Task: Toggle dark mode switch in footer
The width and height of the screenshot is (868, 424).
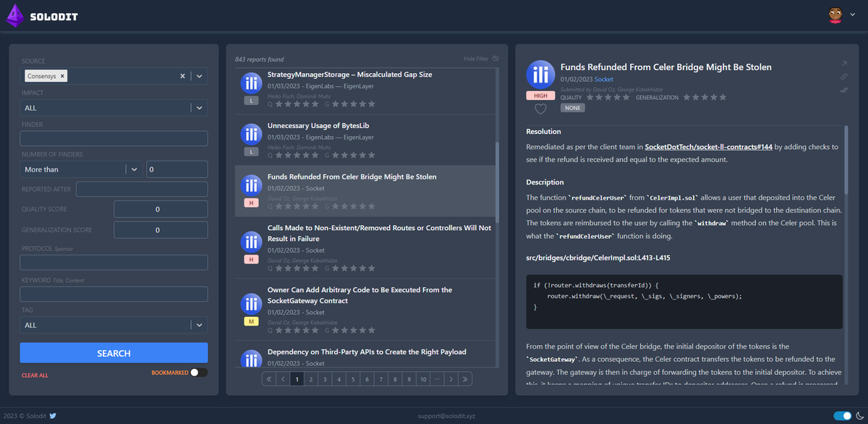Action: coord(843,415)
